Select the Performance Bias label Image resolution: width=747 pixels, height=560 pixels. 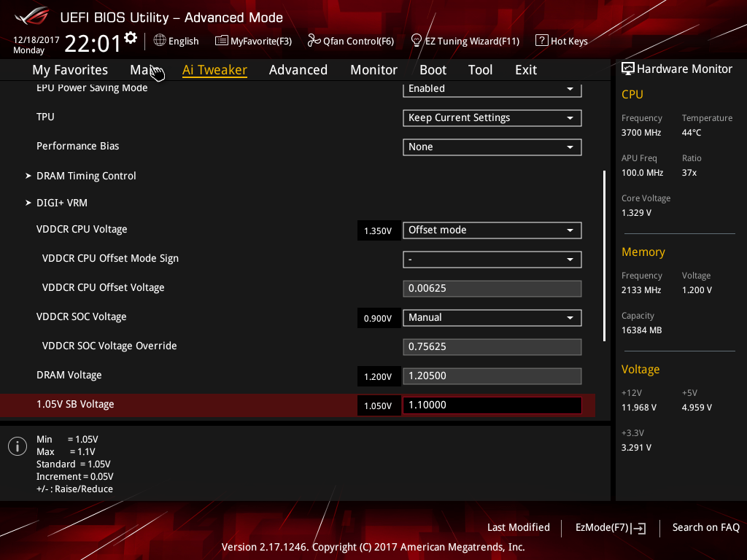pyautogui.click(x=77, y=146)
